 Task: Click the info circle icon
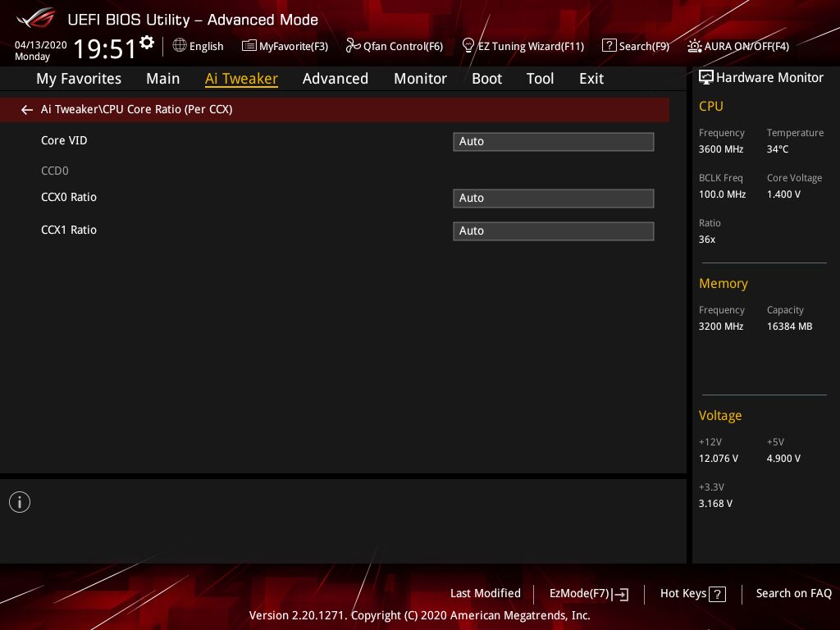[20, 502]
